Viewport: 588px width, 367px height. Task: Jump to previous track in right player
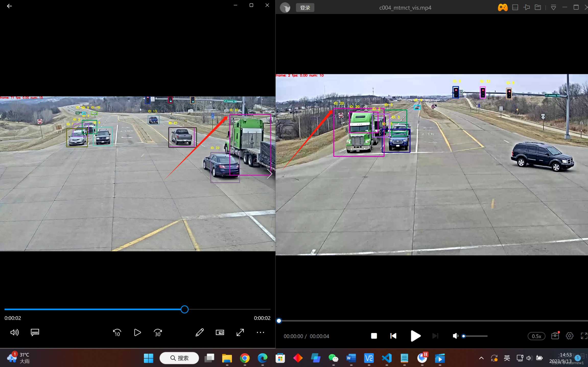393,336
